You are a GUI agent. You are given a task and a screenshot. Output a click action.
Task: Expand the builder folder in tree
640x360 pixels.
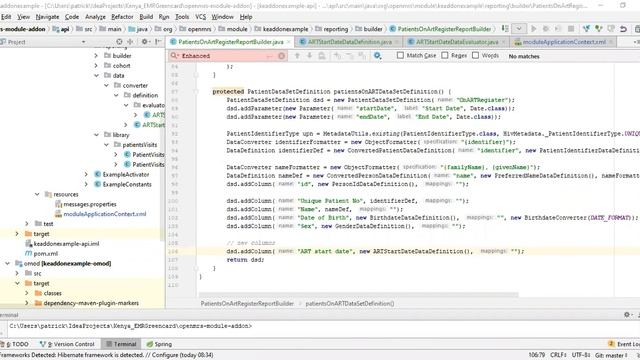(96, 56)
